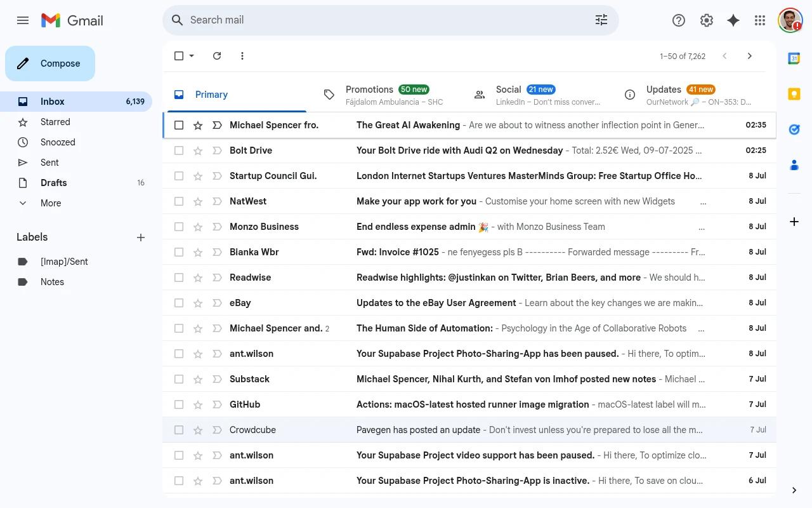Open the Sent folder
This screenshot has height=508, width=812.
tap(76, 163)
